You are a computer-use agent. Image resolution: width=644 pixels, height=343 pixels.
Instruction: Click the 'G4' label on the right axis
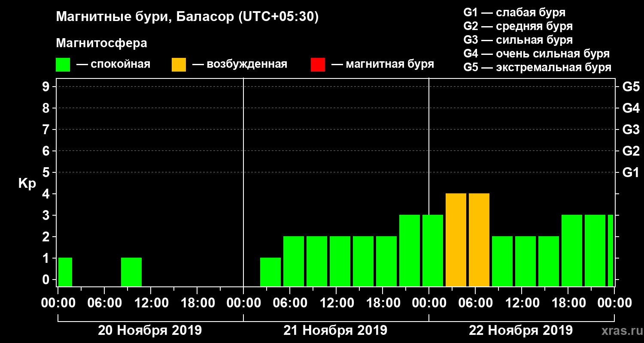tap(631, 108)
